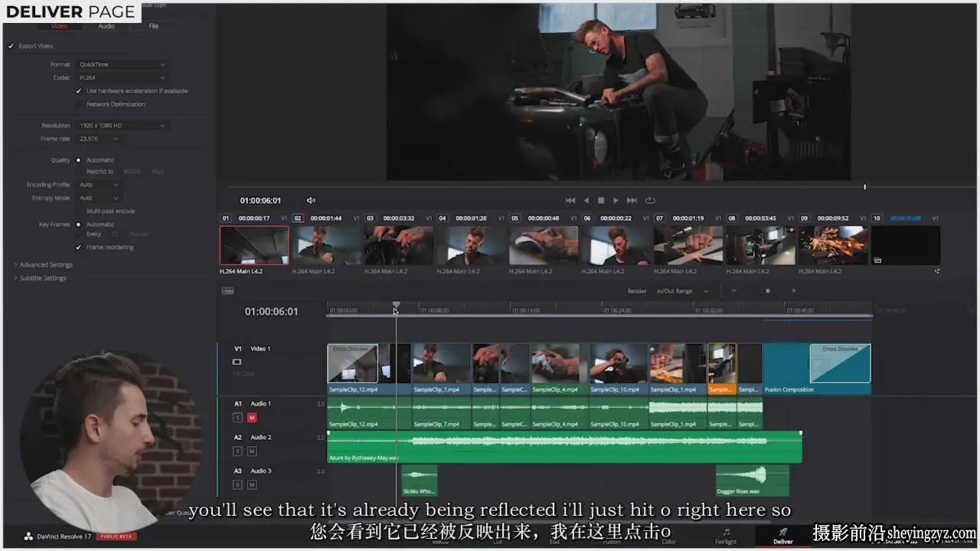The height and width of the screenshot is (551, 980).
Task: Jump to last frame in viewer transport
Action: 632,201
